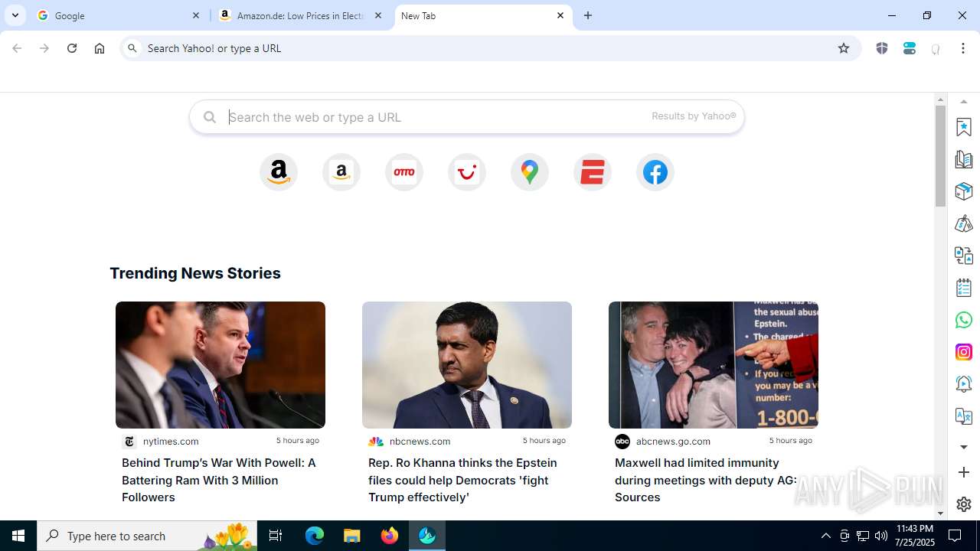Select the New Tab tab
980x551 pixels.
[483, 15]
